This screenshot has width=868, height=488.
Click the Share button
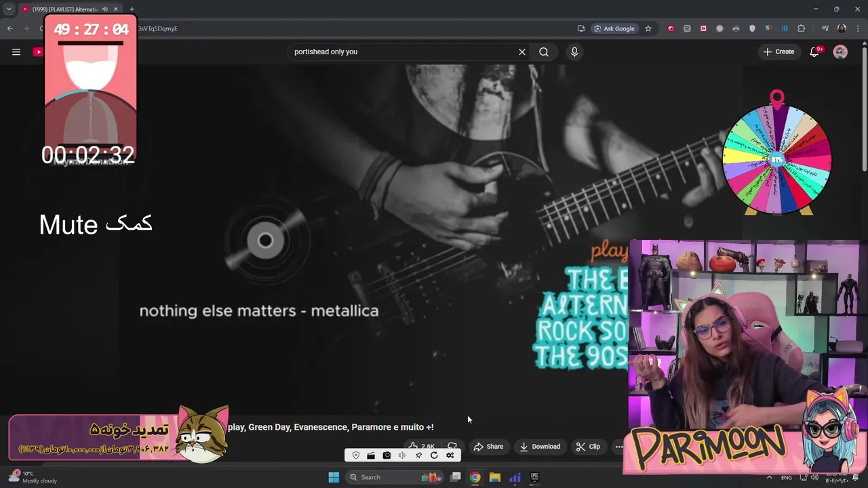488,447
